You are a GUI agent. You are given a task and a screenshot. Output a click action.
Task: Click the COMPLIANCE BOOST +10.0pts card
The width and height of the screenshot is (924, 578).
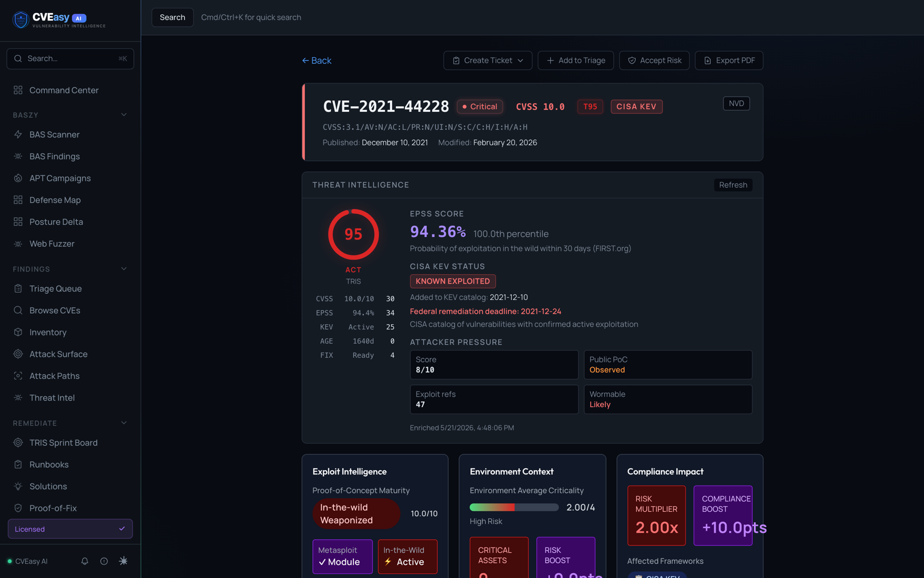tap(723, 515)
